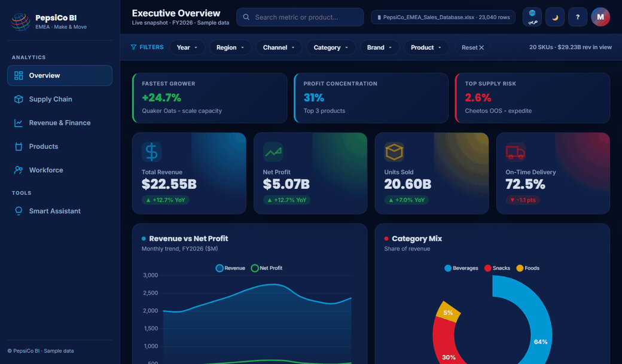
Task: Click the On-Time Delivery 72.5% card
Action: [x=553, y=173]
